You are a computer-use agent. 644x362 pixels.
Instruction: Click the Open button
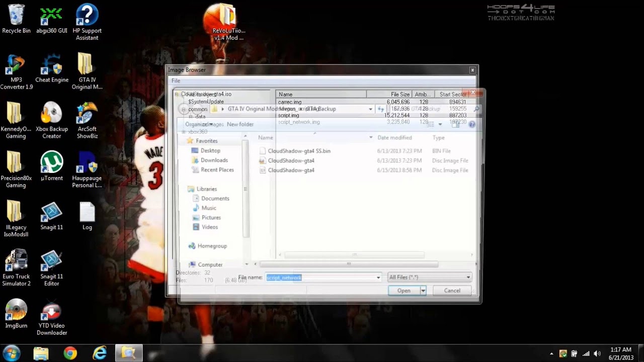(x=404, y=291)
